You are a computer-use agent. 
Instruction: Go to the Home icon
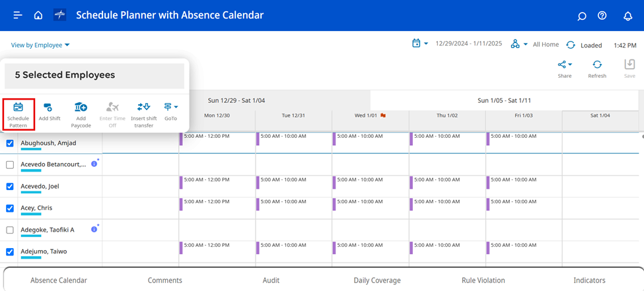pos(38,15)
